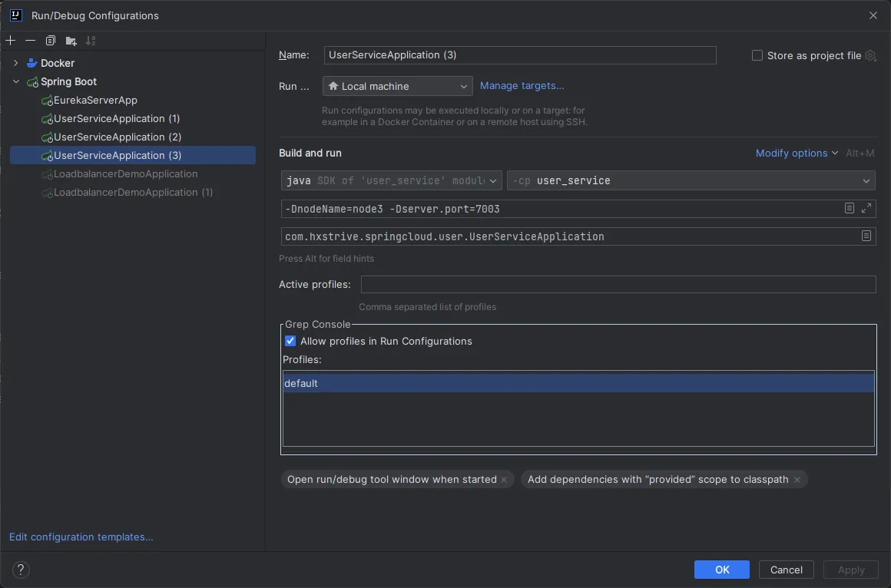Screen dimensions: 891x588
Task: Open the Local machine run target dropdown
Action: [x=397, y=86]
